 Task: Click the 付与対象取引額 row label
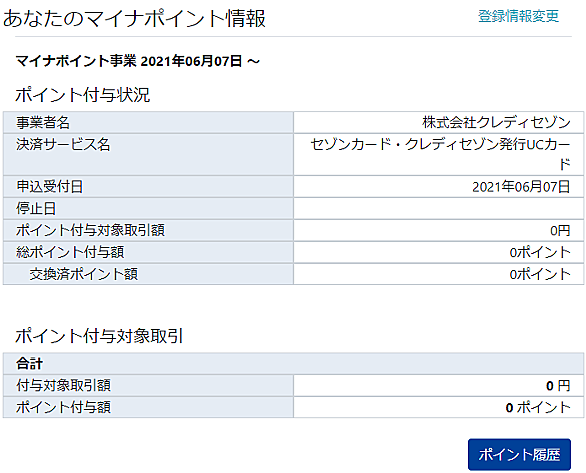click(x=63, y=385)
